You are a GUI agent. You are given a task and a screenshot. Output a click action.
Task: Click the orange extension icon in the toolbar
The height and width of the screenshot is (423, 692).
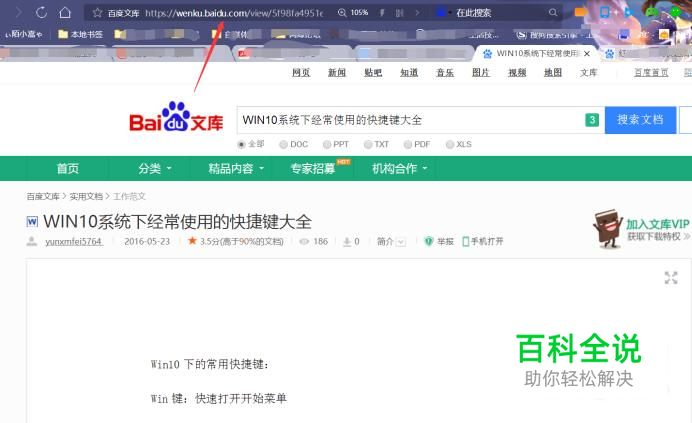coord(581,12)
